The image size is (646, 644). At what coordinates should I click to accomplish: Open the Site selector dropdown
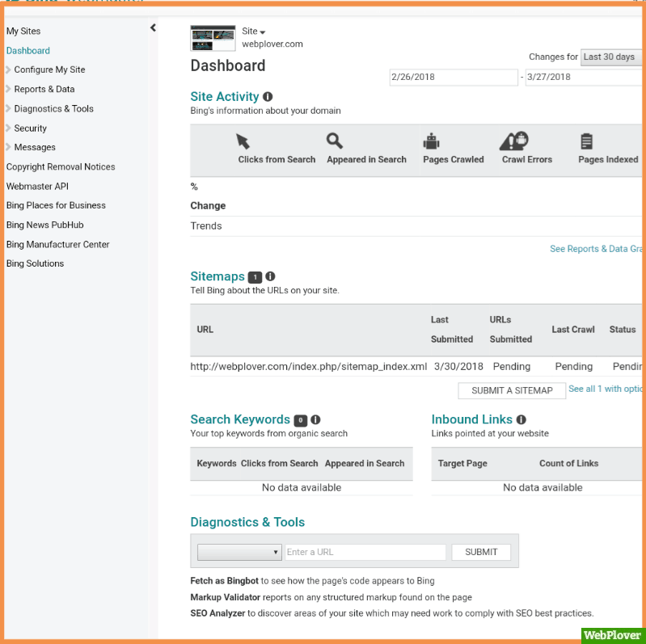254,32
